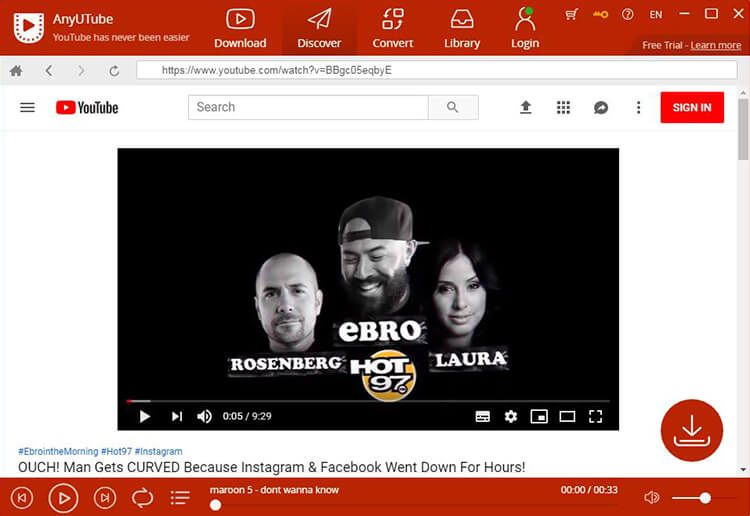Go to the browser home icon
Image resolution: width=750 pixels, height=516 pixels.
pos(16,71)
